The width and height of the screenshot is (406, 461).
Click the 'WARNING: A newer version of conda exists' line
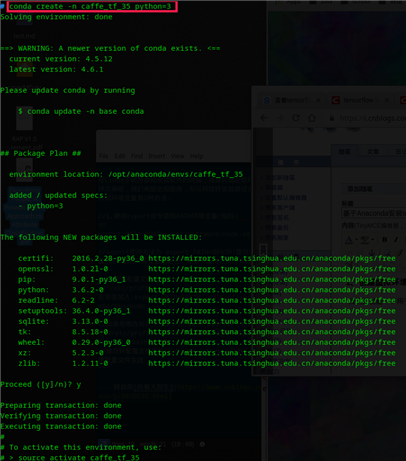110,48
